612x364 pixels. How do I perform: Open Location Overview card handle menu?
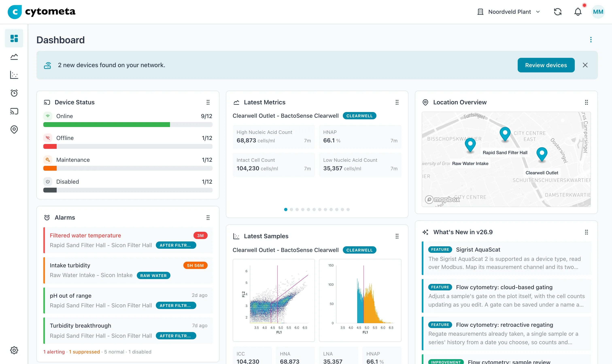(x=586, y=102)
